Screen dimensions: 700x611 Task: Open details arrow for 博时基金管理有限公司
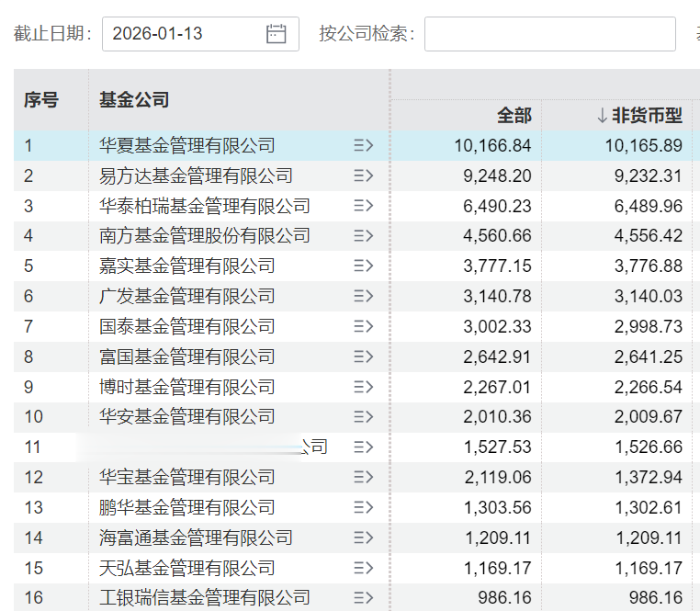point(364,387)
